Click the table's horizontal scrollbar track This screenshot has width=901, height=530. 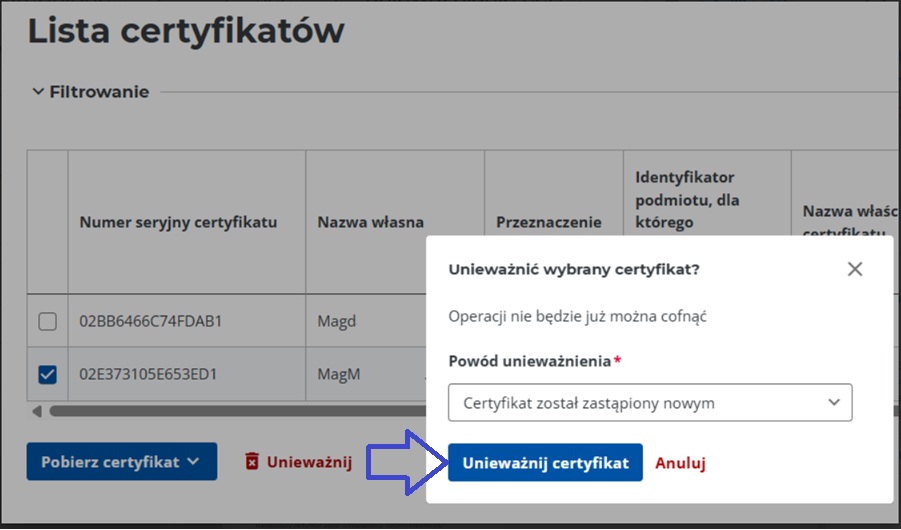coord(230,411)
